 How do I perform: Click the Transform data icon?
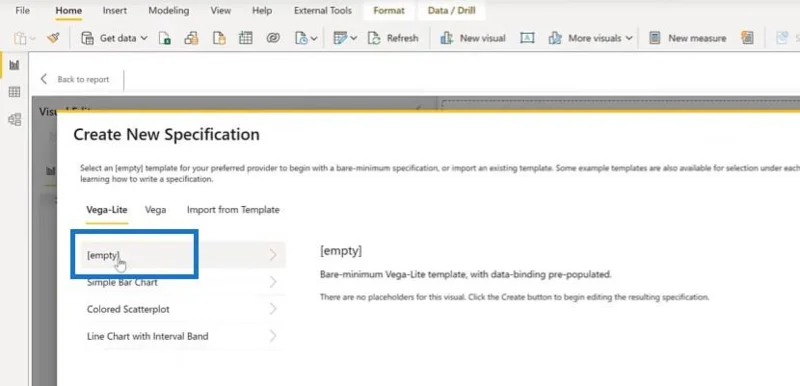(x=340, y=38)
